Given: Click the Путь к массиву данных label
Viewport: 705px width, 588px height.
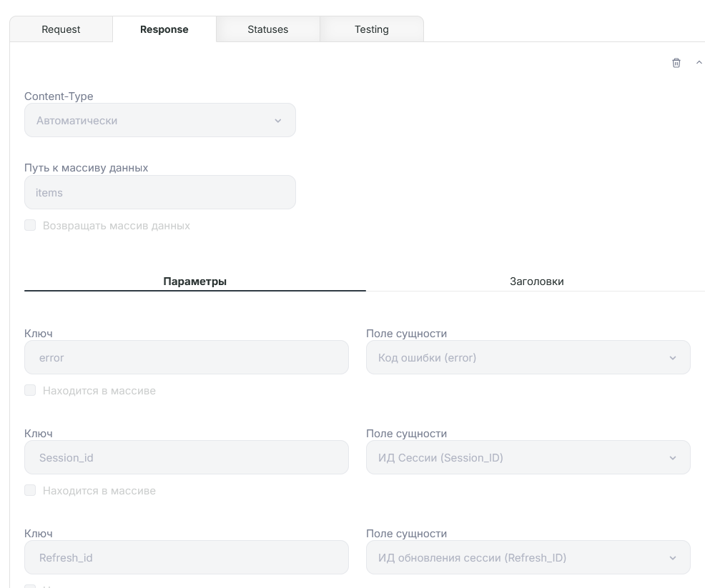Looking at the screenshot, I should click(86, 168).
